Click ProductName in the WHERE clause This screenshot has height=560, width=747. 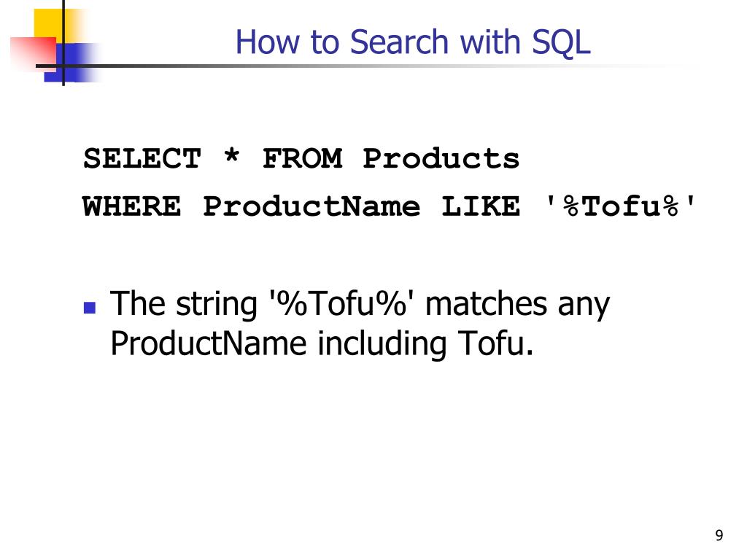click(311, 206)
